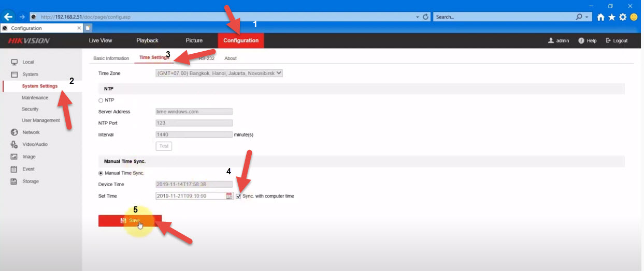Click the Network globe icon in sidebar

tap(15, 132)
